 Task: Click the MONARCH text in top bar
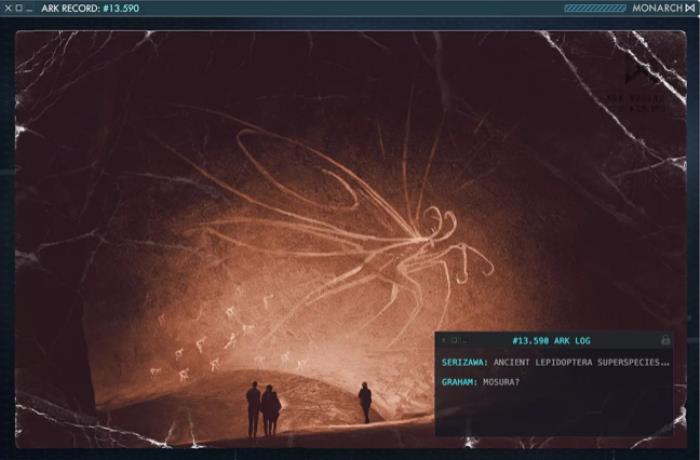point(656,8)
